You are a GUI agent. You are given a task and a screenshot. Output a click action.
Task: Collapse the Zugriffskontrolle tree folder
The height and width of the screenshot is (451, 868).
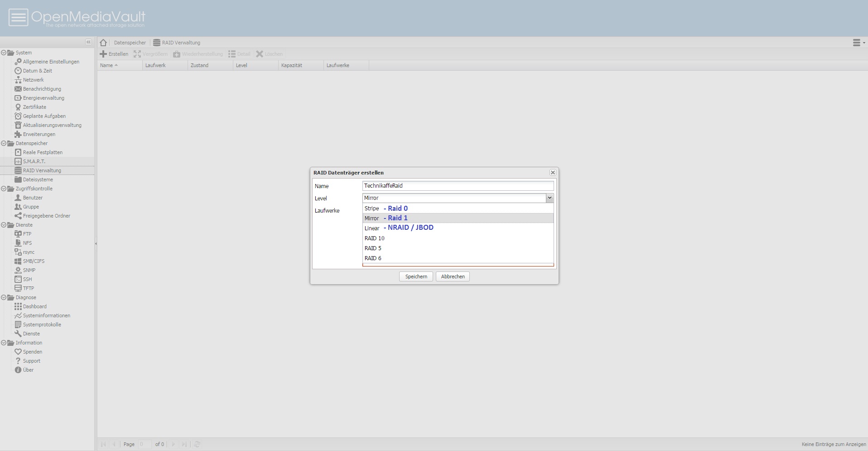coord(4,189)
